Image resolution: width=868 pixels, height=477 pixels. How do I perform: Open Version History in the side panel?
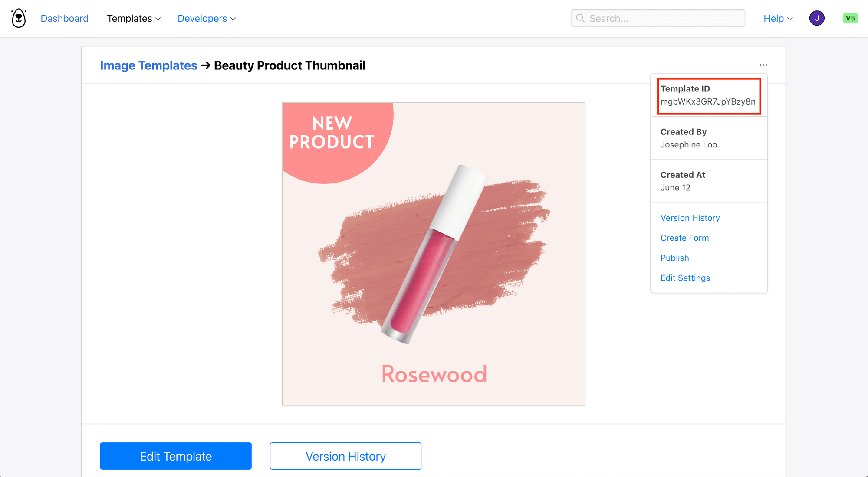[690, 218]
